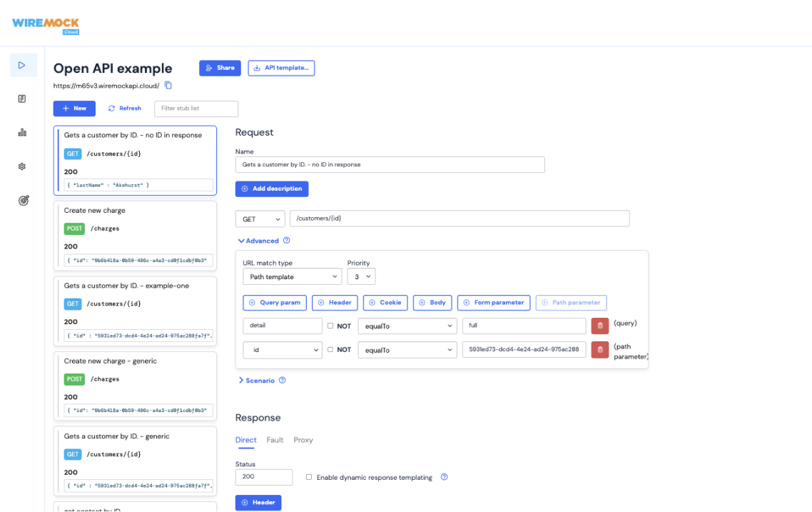Switch to the Proxy response tab

[303, 440]
